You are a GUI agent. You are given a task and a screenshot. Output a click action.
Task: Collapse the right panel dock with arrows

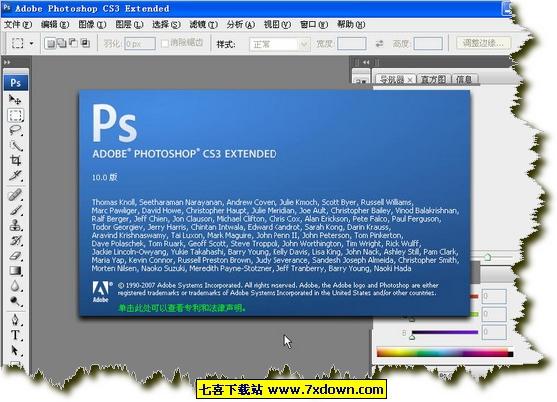[366, 63]
